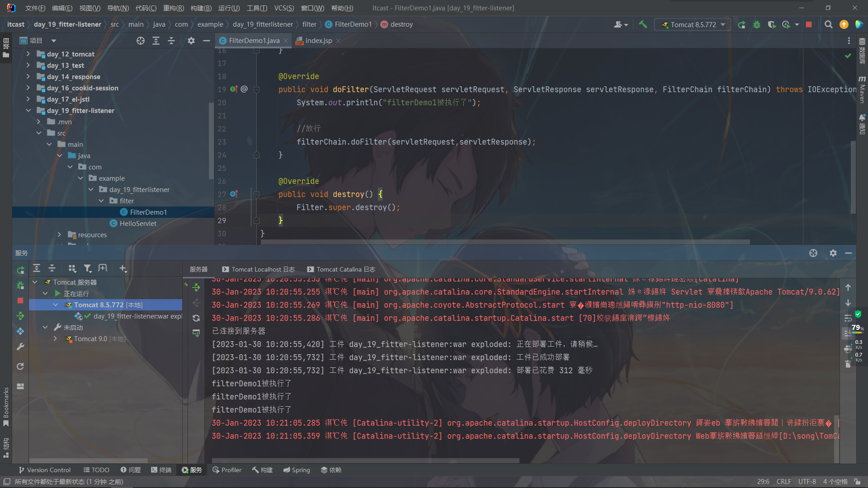868x488 pixels.
Task: Open the Profiler tool window button
Action: pos(227,470)
